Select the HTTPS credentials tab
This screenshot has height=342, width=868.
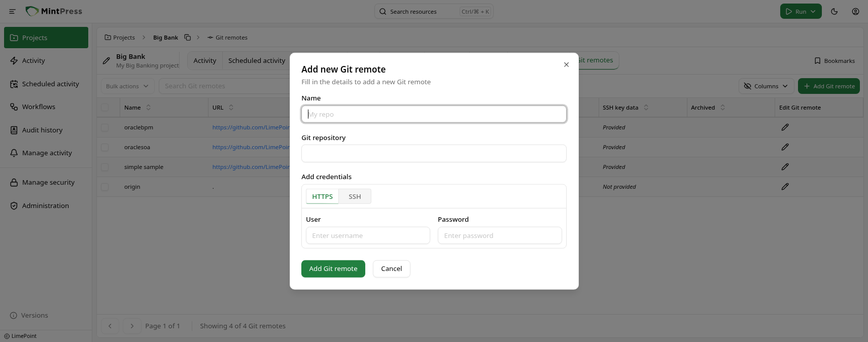click(x=322, y=196)
